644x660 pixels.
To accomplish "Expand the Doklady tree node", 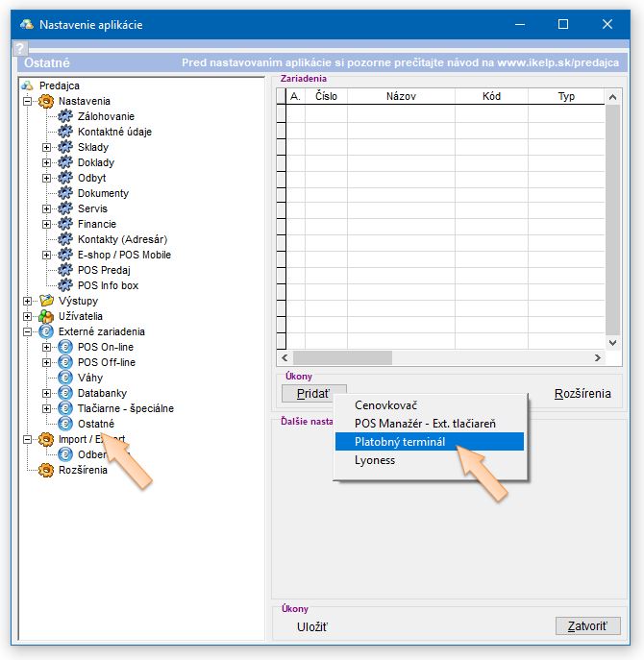I will 46,162.
